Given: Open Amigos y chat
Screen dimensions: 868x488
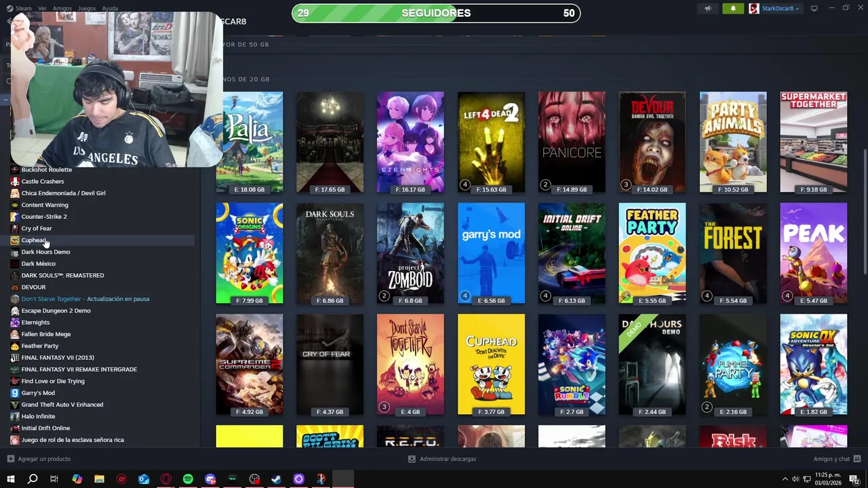Looking at the screenshot, I should 831,459.
